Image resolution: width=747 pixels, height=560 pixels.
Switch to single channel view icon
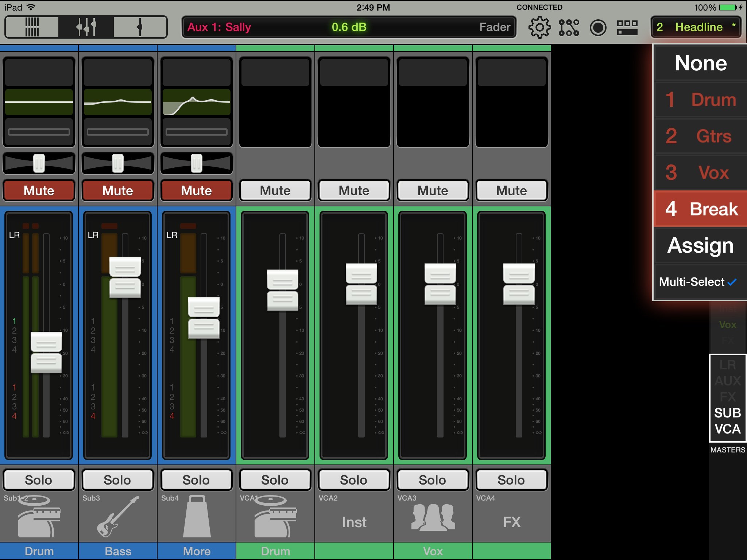[x=140, y=27]
